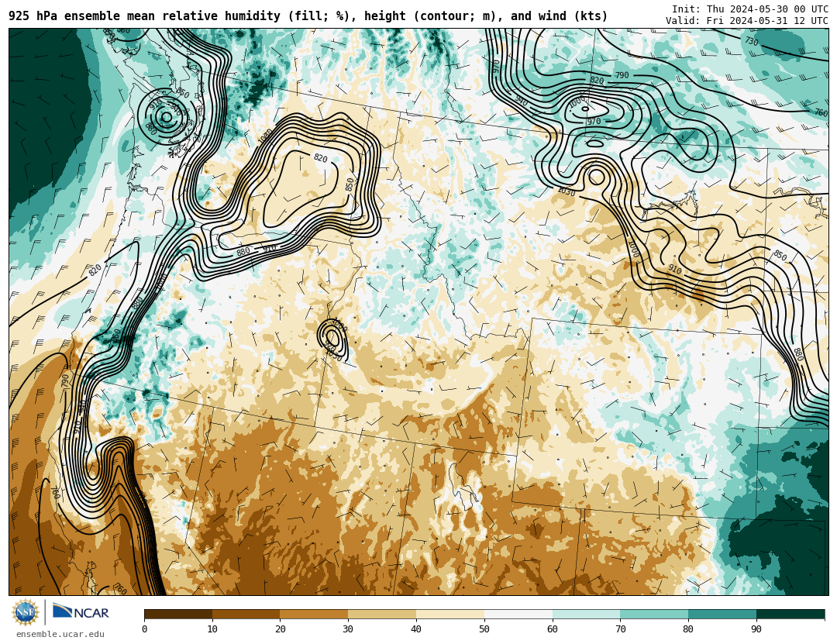Click colorbar tick label 0
Image resolution: width=837 pixels, height=644 pixels.
coord(145,629)
